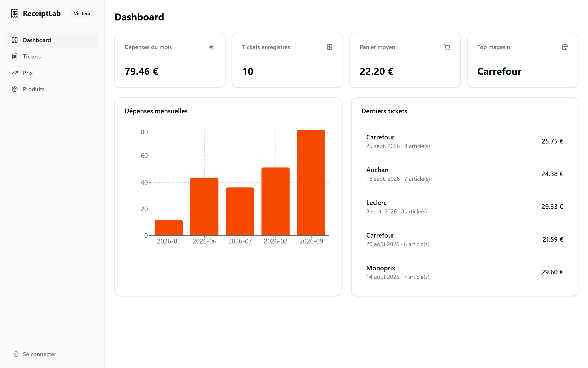Click the 2026-05 axis label
This screenshot has height=368, width=588.
[x=169, y=241]
